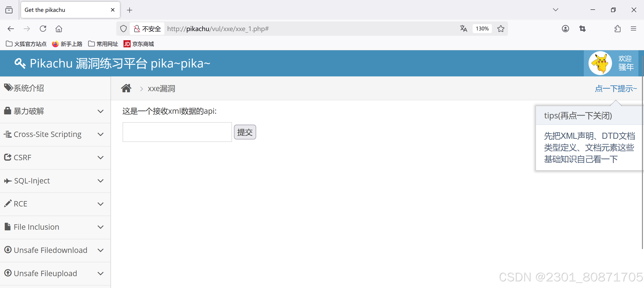Click the browser reload icon

point(43,29)
